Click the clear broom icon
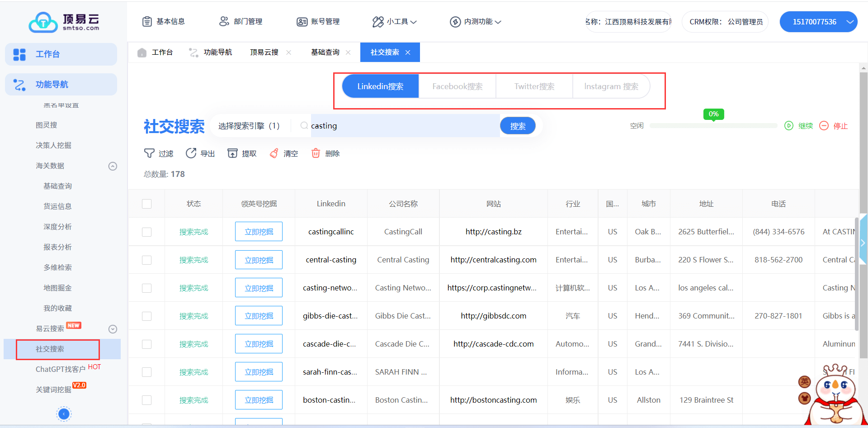Image resolution: width=868 pixels, height=428 pixels. [x=274, y=153]
